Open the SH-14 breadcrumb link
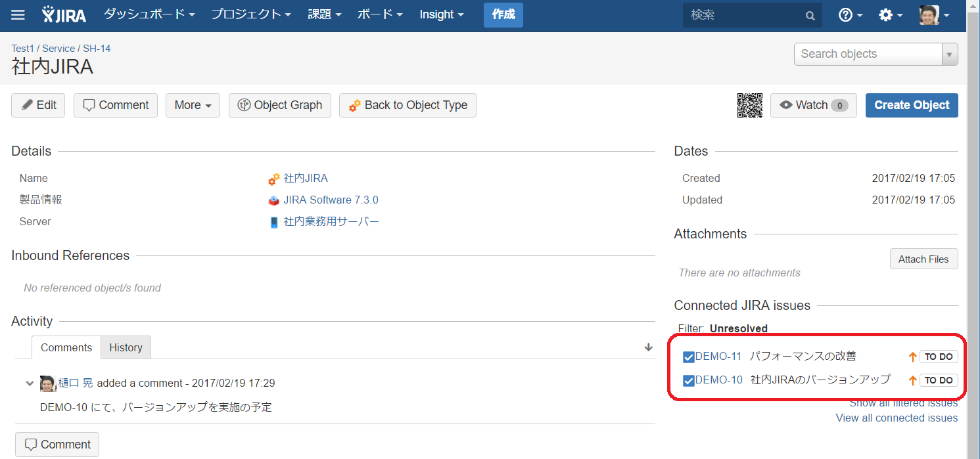Screen dimensions: 980x459 click(x=97, y=49)
